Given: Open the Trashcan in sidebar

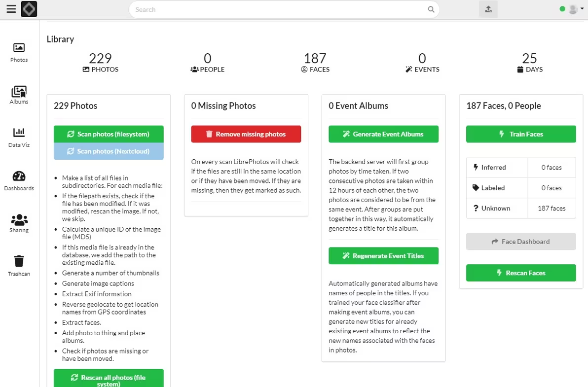Looking at the screenshot, I should tap(19, 265).
